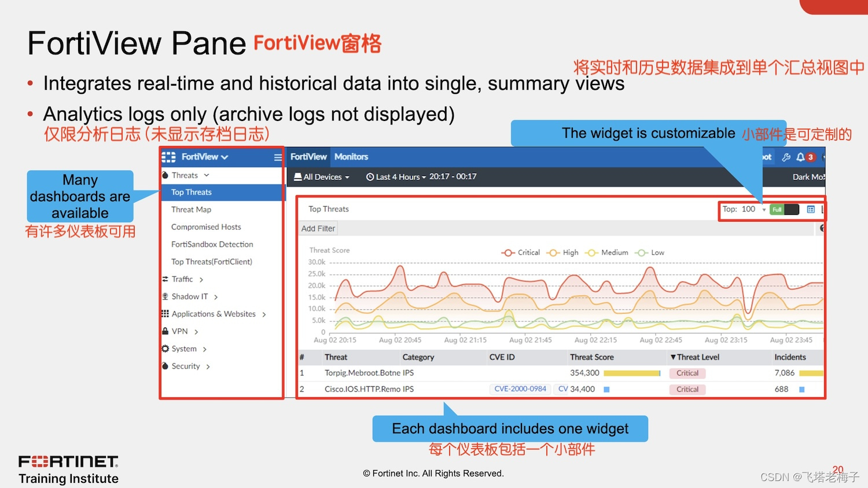The image size is (868, 488).
Task: Click Critical badge in Torpig.Mebroot row
Action: pos(687,373)
